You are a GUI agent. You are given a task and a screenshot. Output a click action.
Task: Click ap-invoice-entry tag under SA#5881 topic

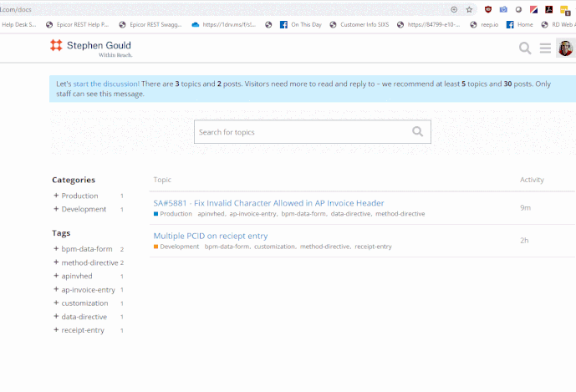pyautogui.click(x=252, y=214)
